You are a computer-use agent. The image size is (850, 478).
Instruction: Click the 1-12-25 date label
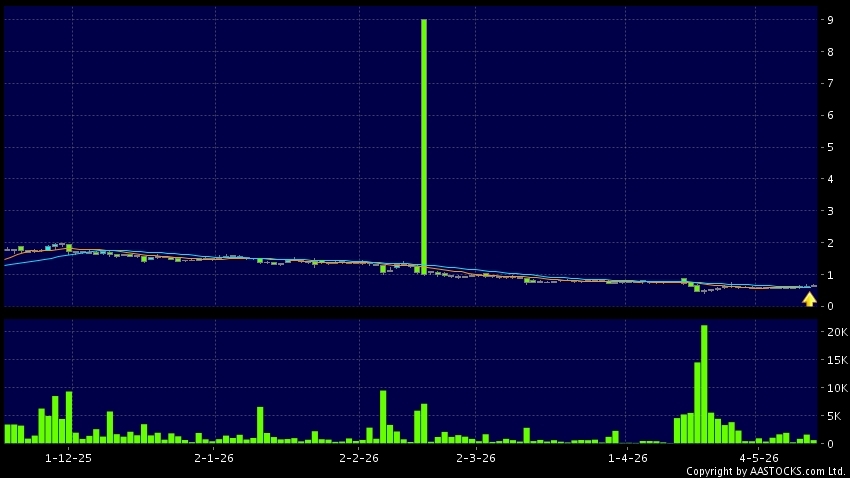click(68, 458)
